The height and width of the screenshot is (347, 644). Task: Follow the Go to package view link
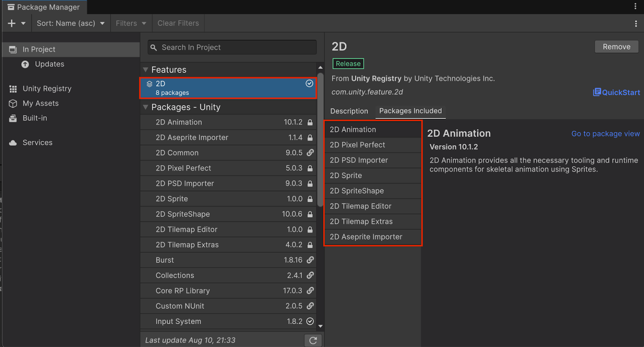pyautogui.click(x=605, y=134)
